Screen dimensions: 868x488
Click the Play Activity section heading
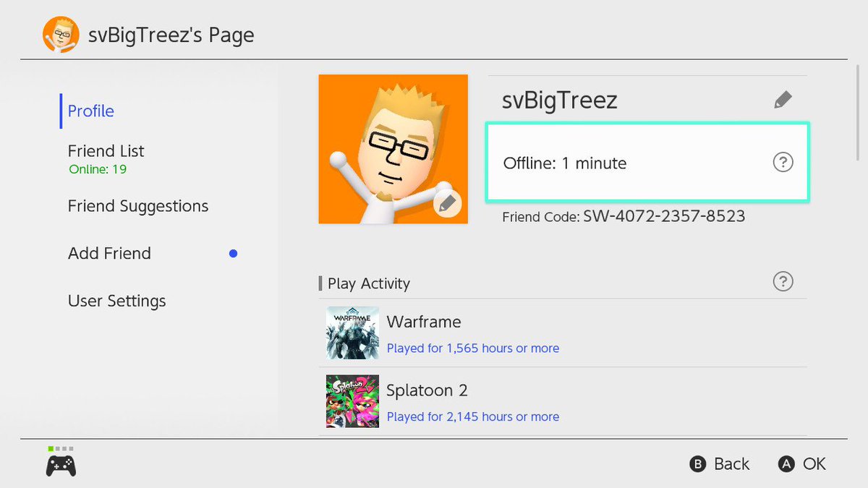[369, 283]
